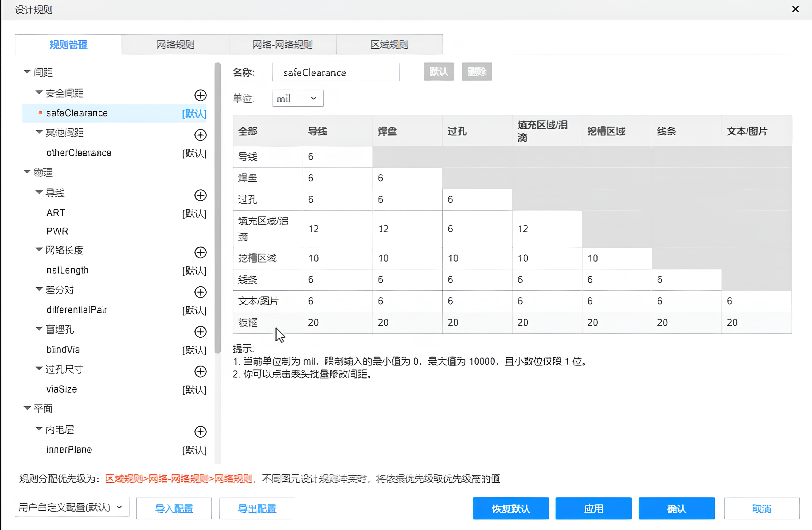
Task: Collapse the 物理 tree section
Action: [x=27, y=171]
